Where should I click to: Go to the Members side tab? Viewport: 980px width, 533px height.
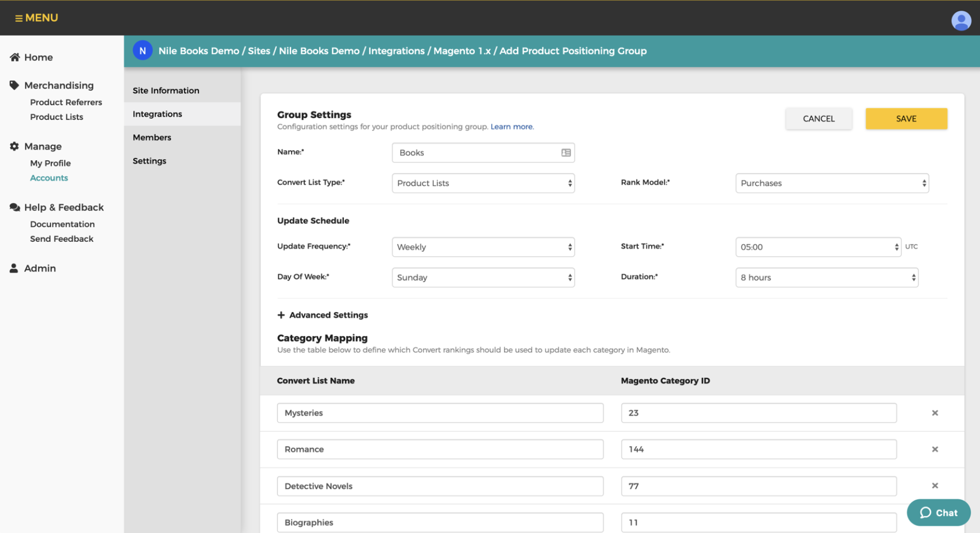pos(152,138)
